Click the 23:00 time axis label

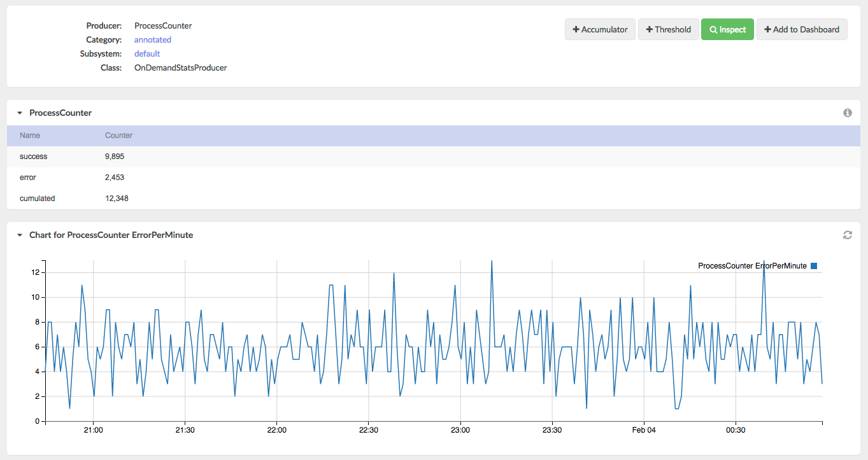point(460,430)
